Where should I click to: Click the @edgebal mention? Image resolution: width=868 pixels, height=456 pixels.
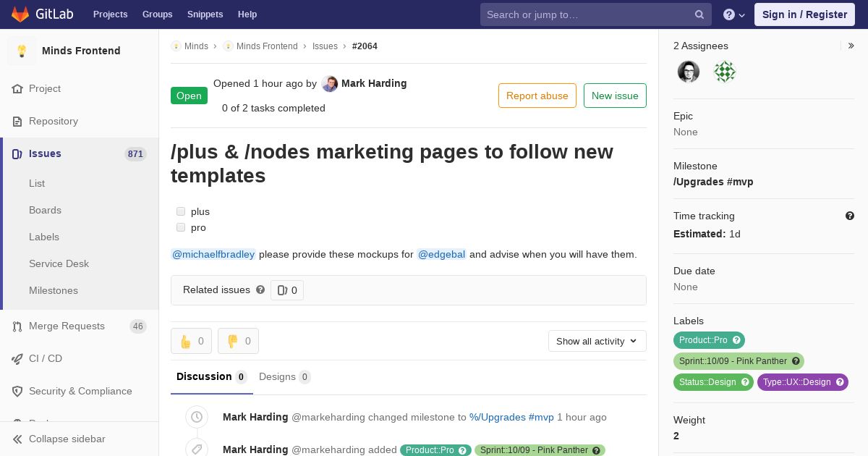click(x=441, y=254)
